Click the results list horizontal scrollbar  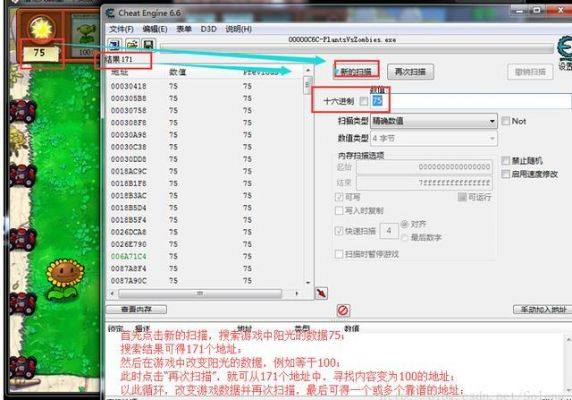pos(200,293)
